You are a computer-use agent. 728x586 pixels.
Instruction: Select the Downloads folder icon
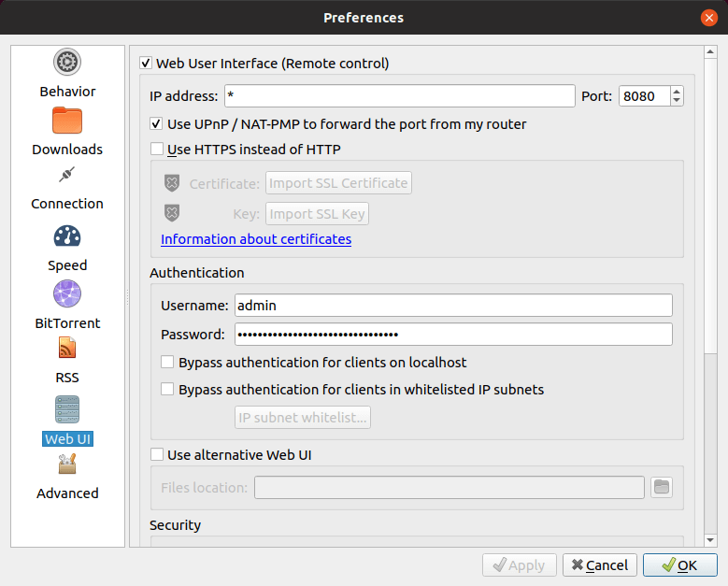67,121
